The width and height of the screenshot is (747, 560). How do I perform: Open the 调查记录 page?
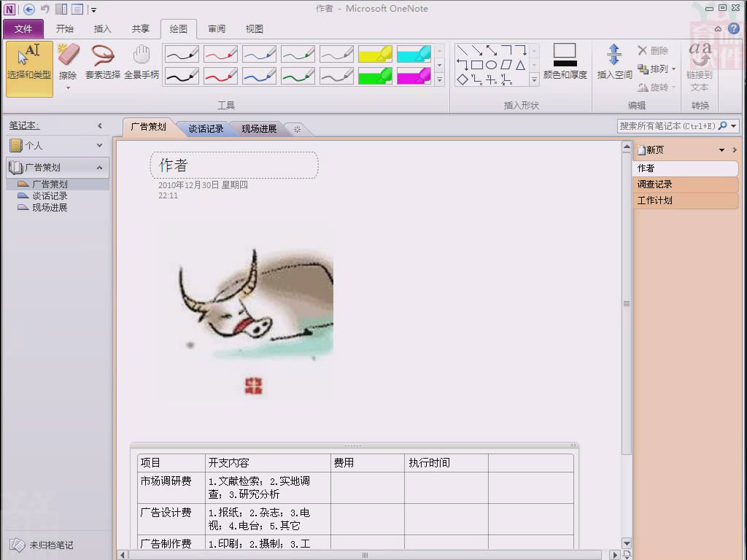(686, 184)
